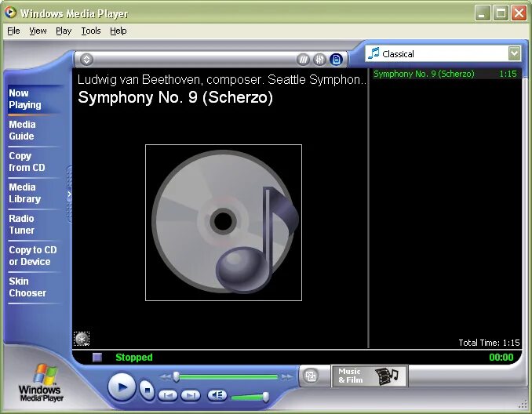532x414 pixels.
Task: Click the seek bar position handle
Action: click(x=176, y=376)
